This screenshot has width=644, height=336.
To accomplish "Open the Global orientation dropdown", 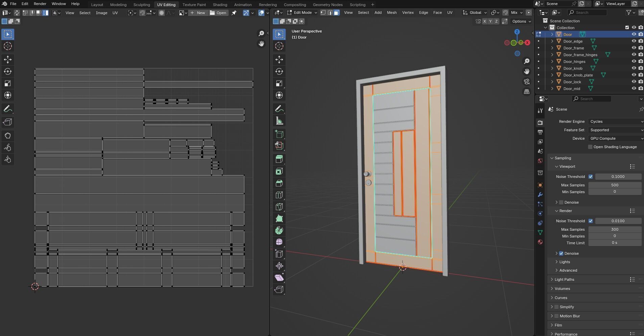I will point(475,13).
